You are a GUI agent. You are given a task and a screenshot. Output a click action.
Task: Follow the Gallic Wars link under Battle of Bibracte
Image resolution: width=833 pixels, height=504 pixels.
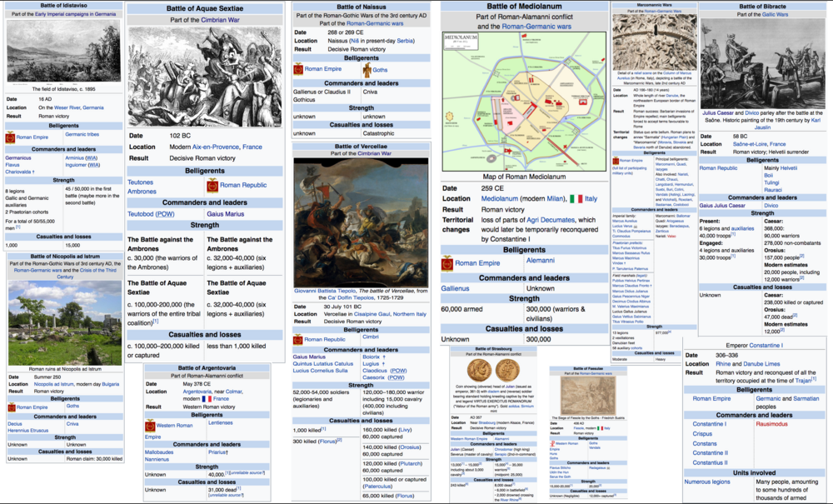[775, 14]
